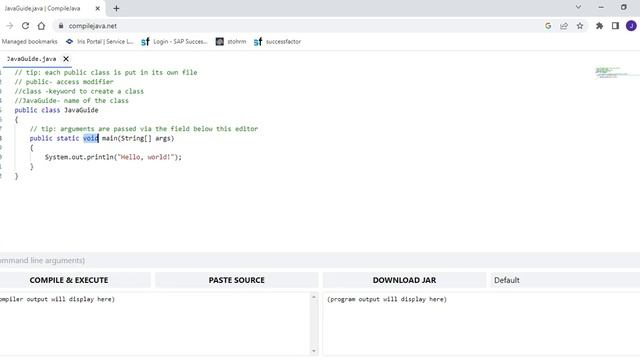Screen dimensions: 640x360
Task: Bookmark this page with the star
Action: click(x=580, y=26)
